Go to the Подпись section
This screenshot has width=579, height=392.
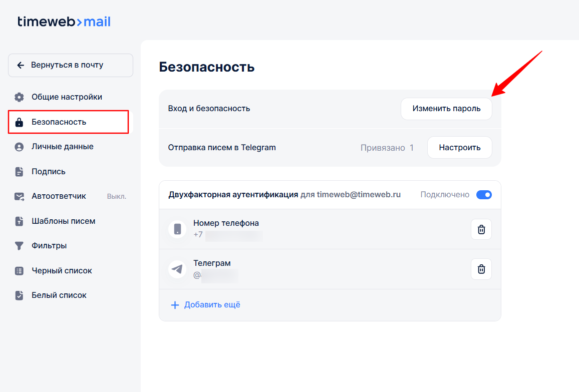tap(48, 172)
